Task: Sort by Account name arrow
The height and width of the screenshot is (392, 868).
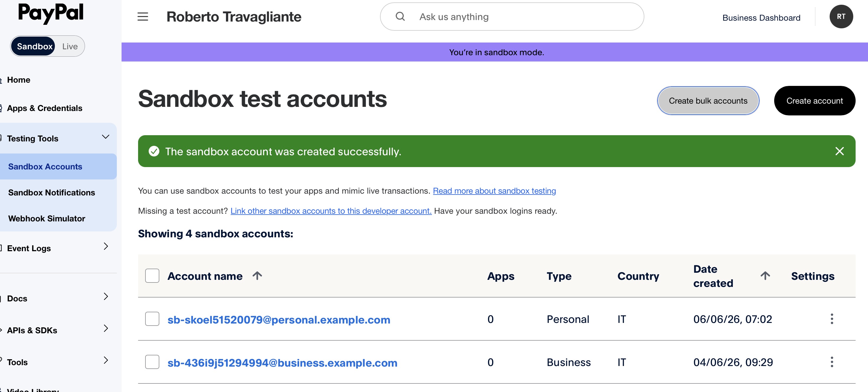Action: click(x=257, y=276)
